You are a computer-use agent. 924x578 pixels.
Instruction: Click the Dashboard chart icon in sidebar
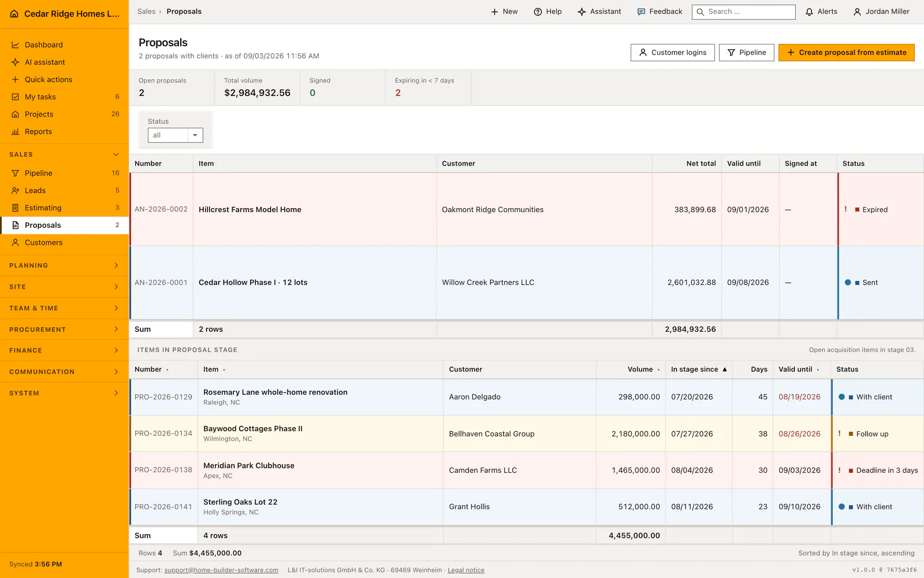tap(16, 45)
